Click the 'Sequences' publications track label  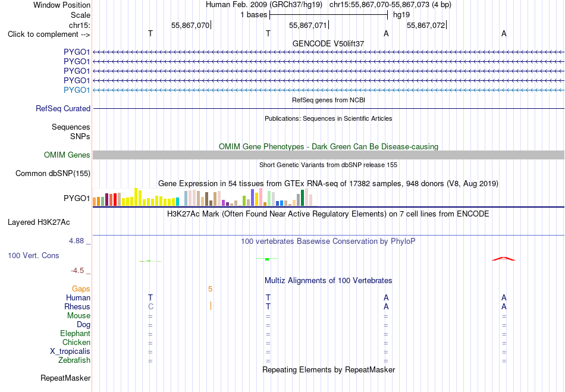[71, 127]
